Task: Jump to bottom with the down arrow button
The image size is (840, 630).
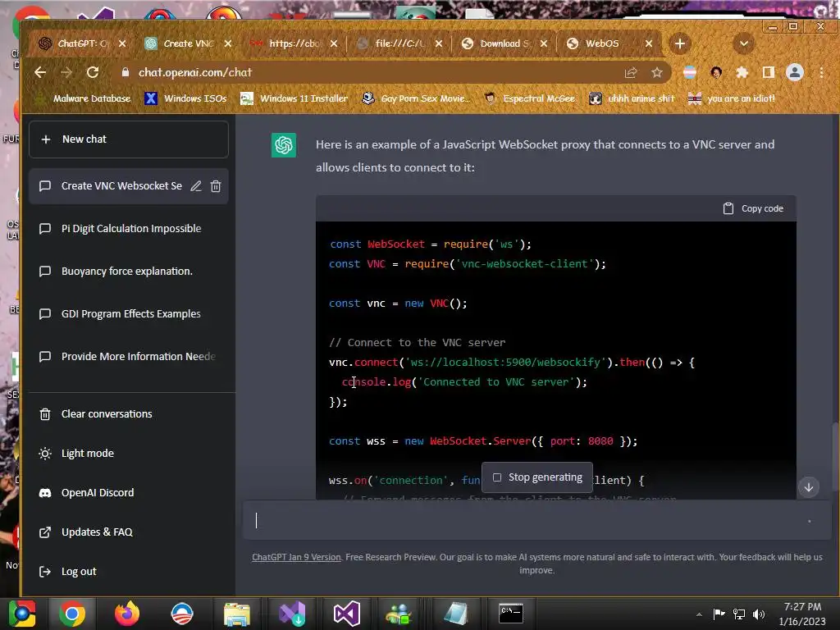Action: click(809, 487)
